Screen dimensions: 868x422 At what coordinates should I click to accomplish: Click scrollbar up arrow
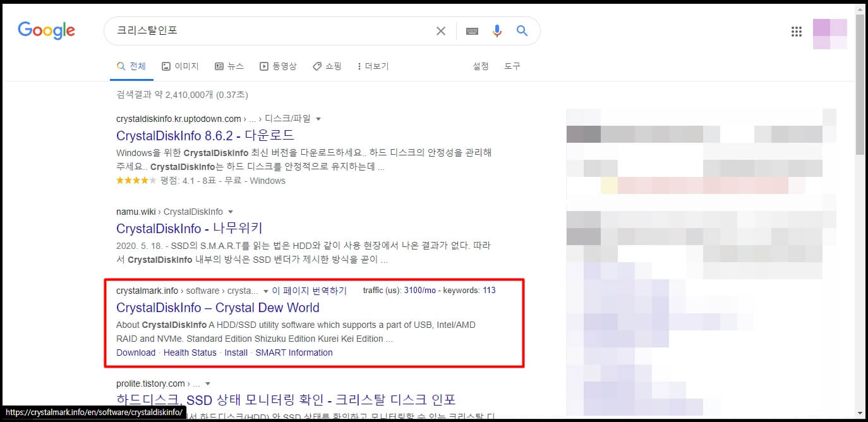(x=860, y=8)
